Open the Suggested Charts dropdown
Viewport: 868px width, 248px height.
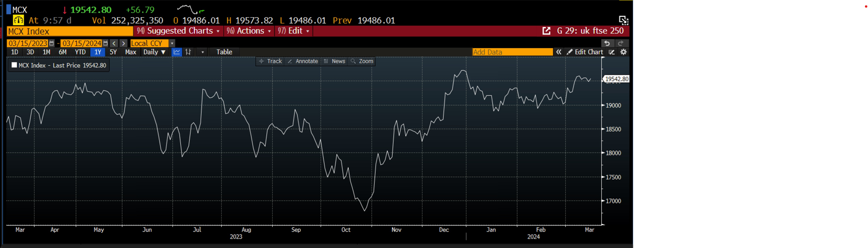(178, 31)
